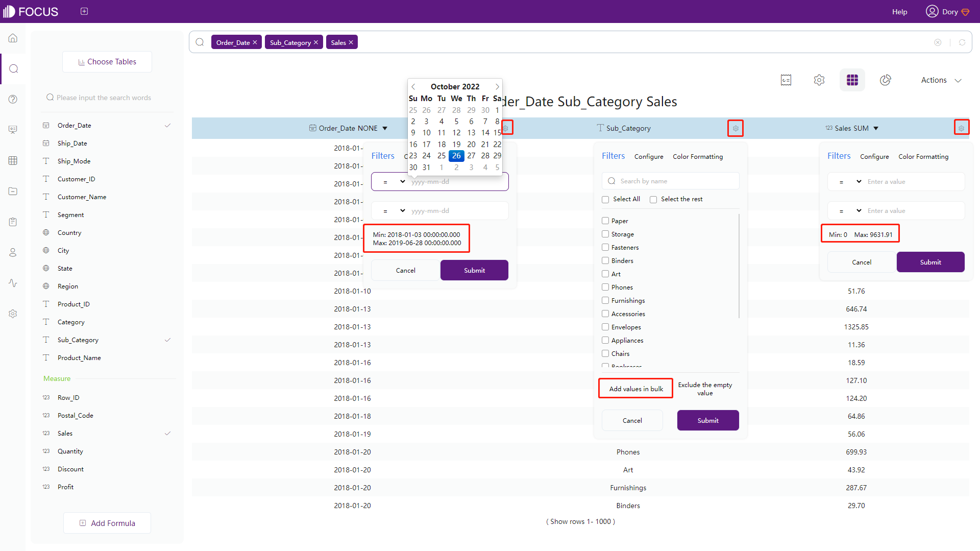This screenshot has width=980, height=551.
Task: Open the folder resources icon in the sidebar
Action: [13, 191]
